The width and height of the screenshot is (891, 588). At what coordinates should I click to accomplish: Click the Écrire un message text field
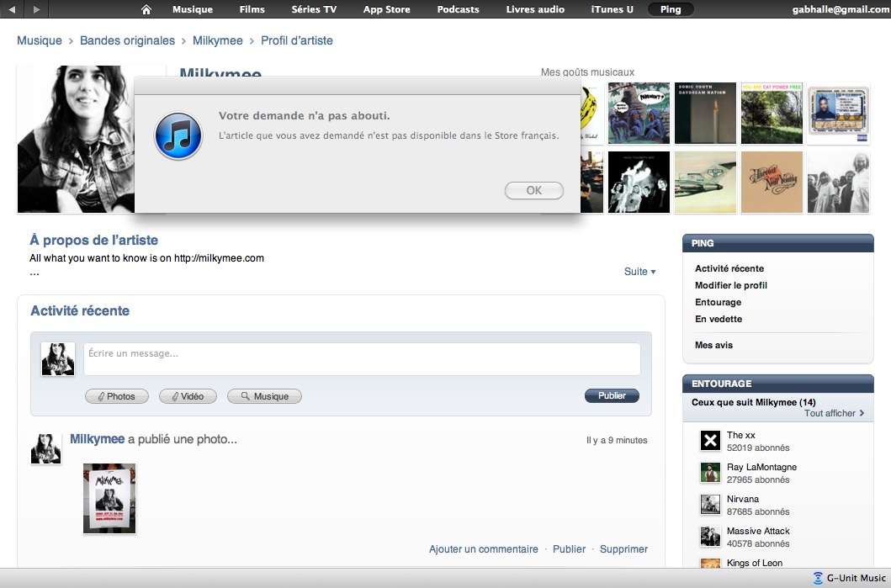(x=362, y=358)
